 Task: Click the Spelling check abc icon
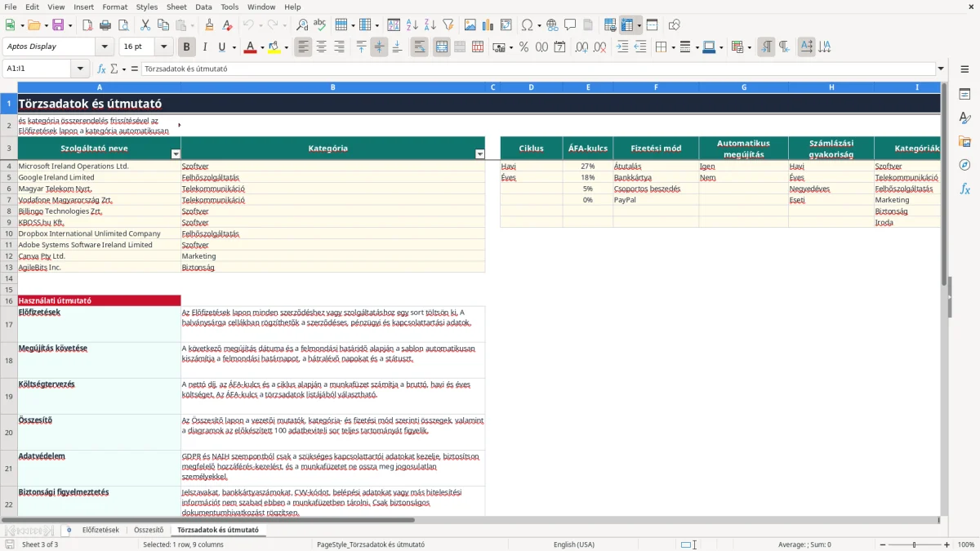click(x=320, y=25)
